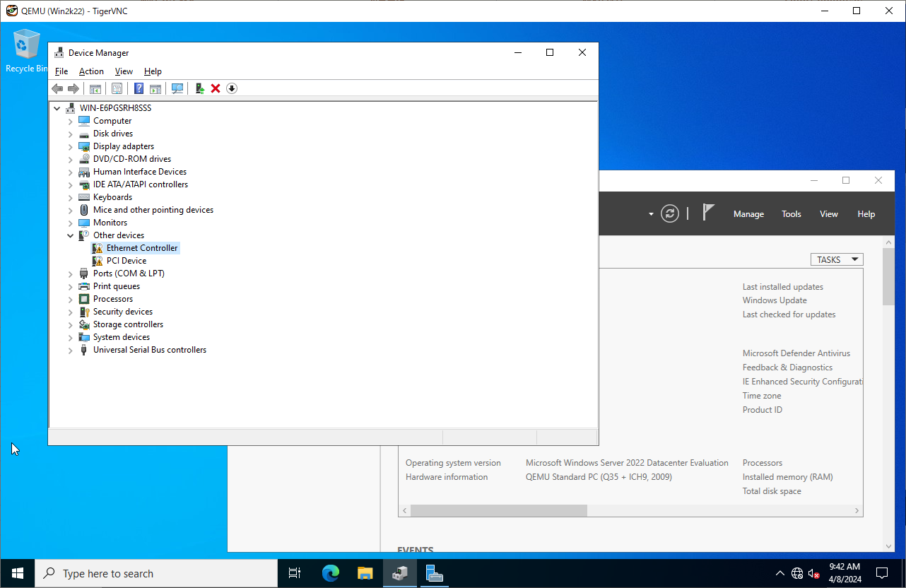Open Recycle Bin on desktop

point(26,51)
